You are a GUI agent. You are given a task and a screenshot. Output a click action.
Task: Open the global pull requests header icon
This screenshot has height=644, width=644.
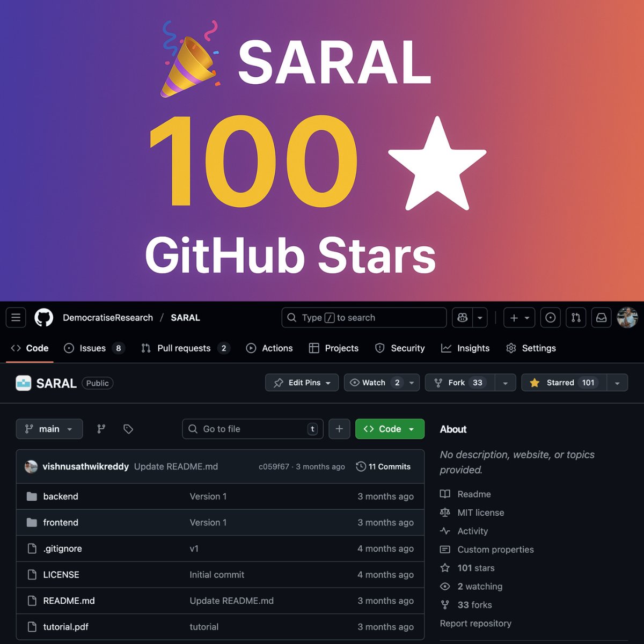(x=576, y=318)
